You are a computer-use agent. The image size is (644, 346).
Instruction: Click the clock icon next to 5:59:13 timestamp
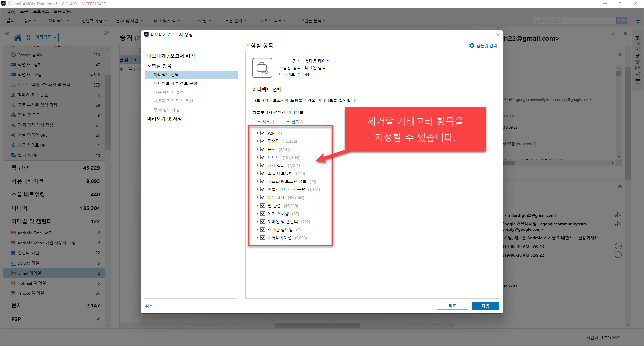tap(618, 246)
